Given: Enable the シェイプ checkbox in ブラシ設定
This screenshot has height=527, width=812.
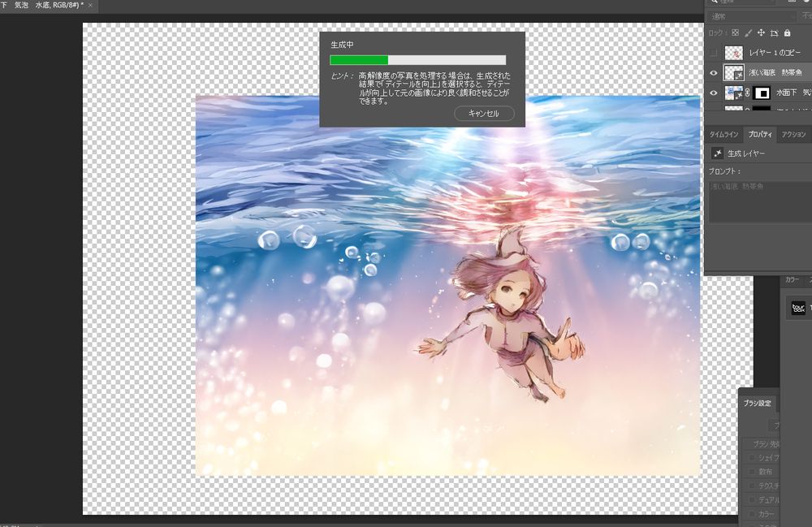Looking at the screenshot, I should [x=753, y=457].
